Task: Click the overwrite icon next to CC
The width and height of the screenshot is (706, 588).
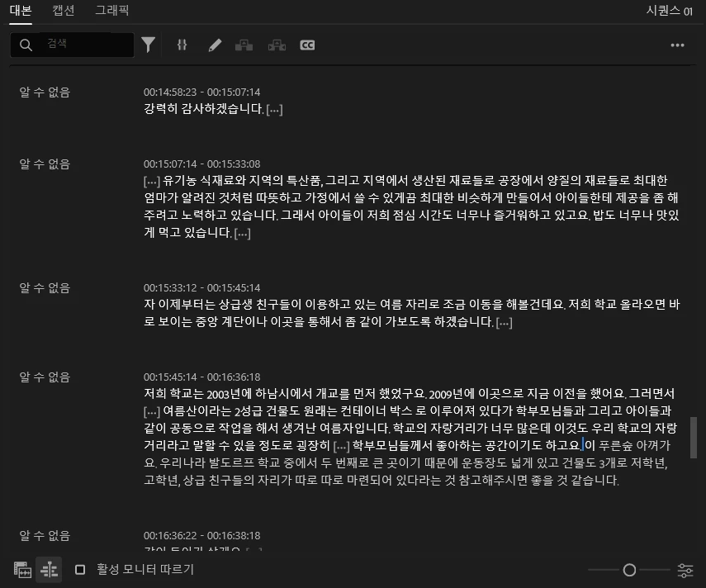Action: pos(277,45)
